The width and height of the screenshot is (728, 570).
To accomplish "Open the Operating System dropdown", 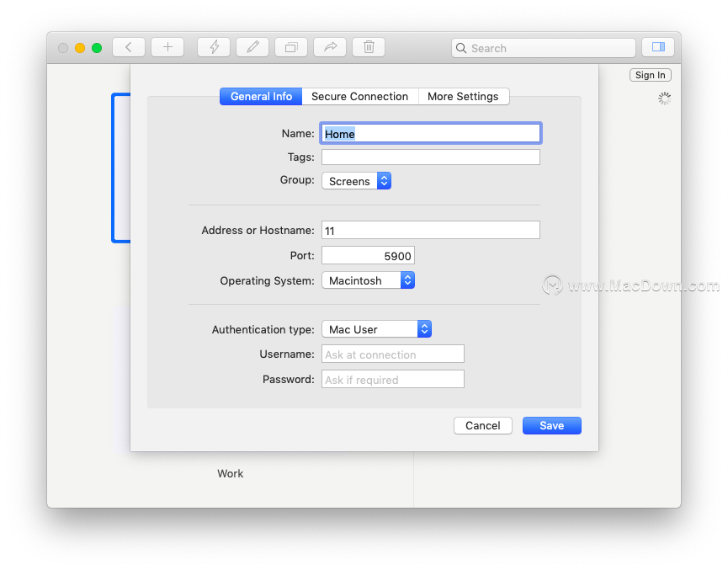I will coord(368,280).
